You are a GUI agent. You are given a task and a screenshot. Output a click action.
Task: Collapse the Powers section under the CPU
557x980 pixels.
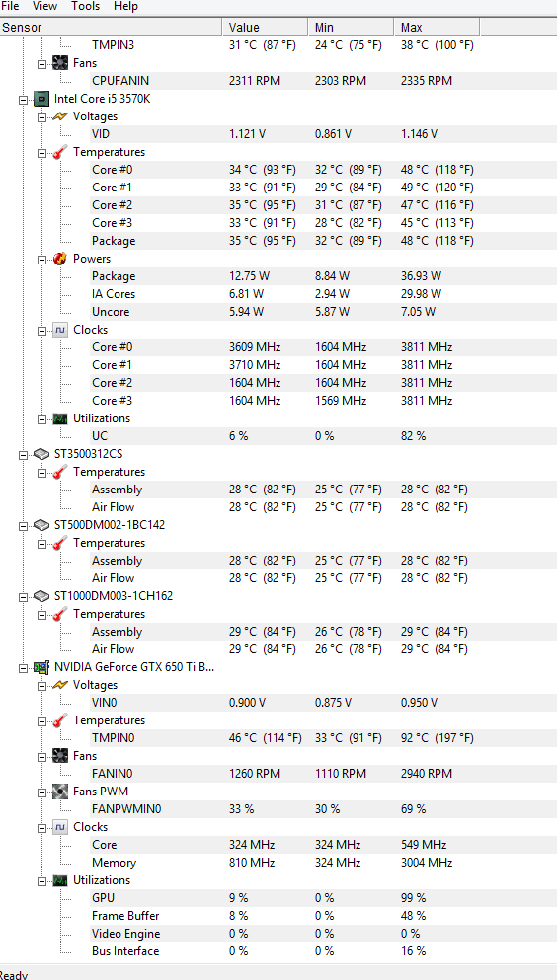point(41,259)
